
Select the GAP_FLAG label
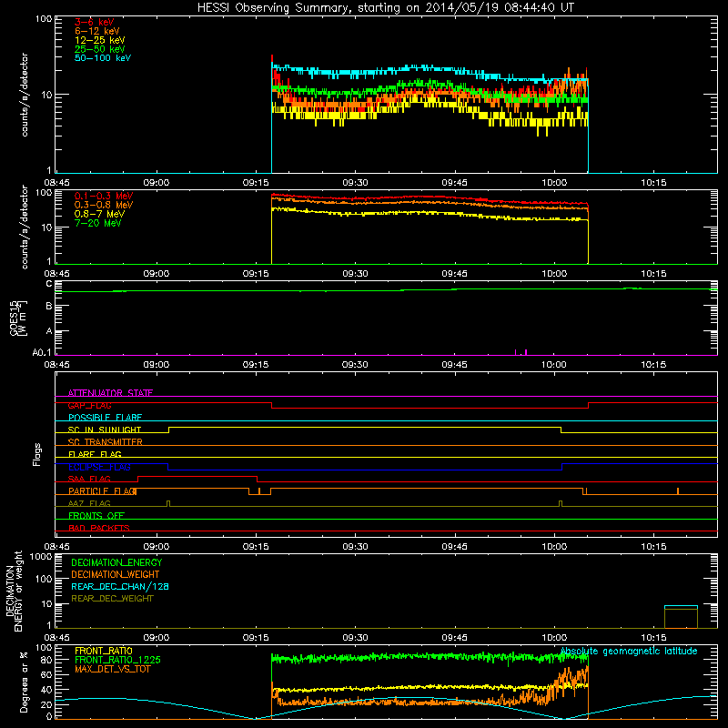[x=89, y=405]
